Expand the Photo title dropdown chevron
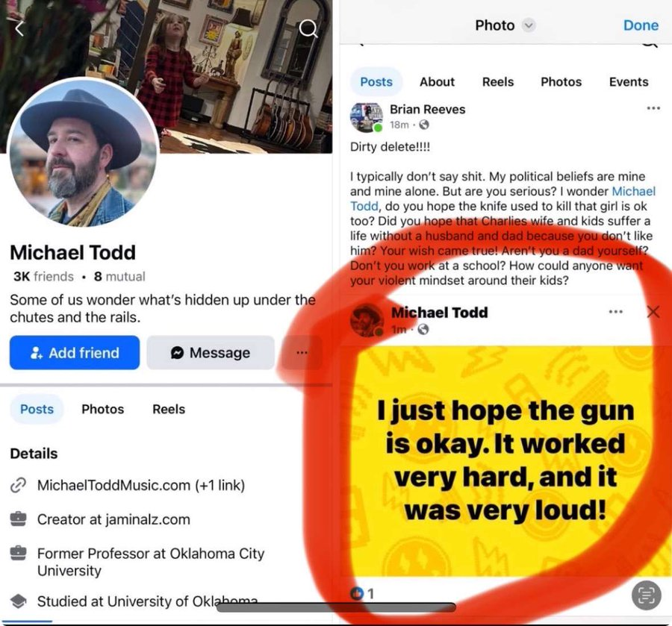Screen dimensions: 672x626 (x=529, y=25)
